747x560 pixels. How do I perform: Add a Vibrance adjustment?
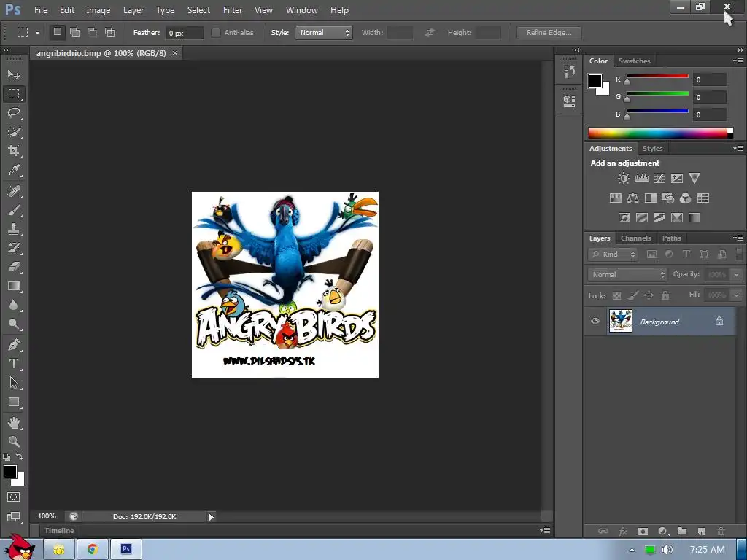click(694, 179)
